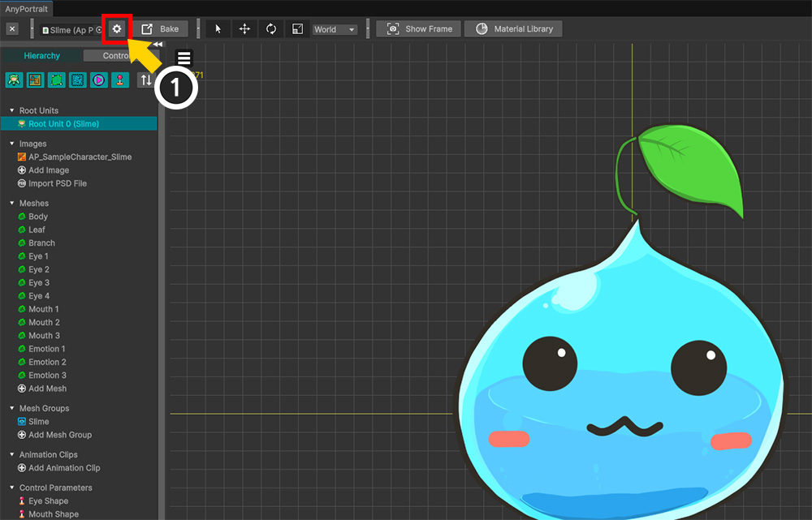This screenshot has height=520, width=812.
Task: Select the Leaf mesh in hierarchy
Action: coord(37,230)
